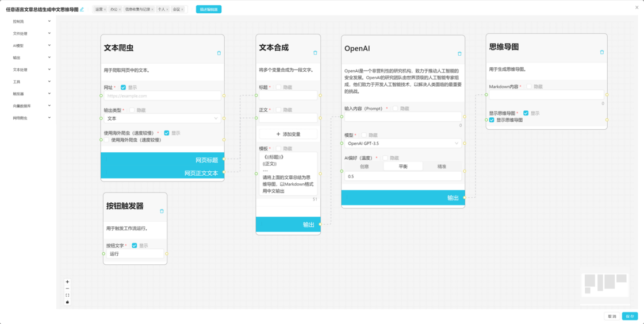The width and height of the screenshot is (644, 324).
Task: Toggle the 显示 checkbox for 按钮文字
Action: point(135,245)
